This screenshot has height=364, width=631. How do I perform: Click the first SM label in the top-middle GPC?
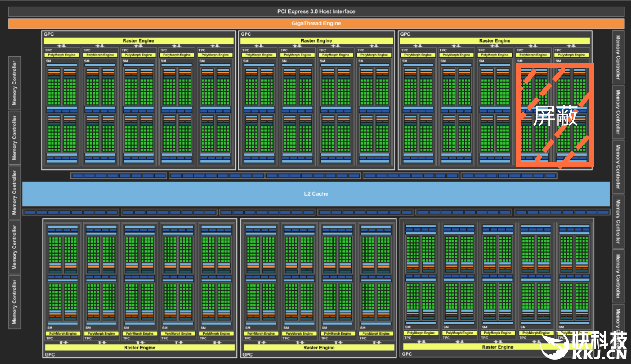coord(246,61)
